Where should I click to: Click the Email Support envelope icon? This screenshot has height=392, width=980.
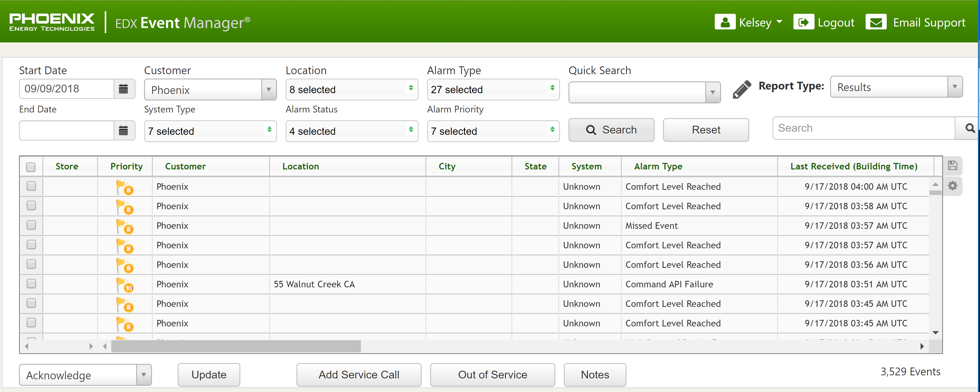point(876,22)
